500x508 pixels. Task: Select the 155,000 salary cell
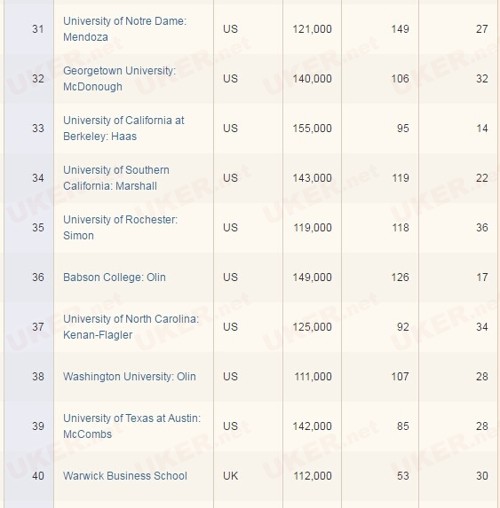pos(312,128)
